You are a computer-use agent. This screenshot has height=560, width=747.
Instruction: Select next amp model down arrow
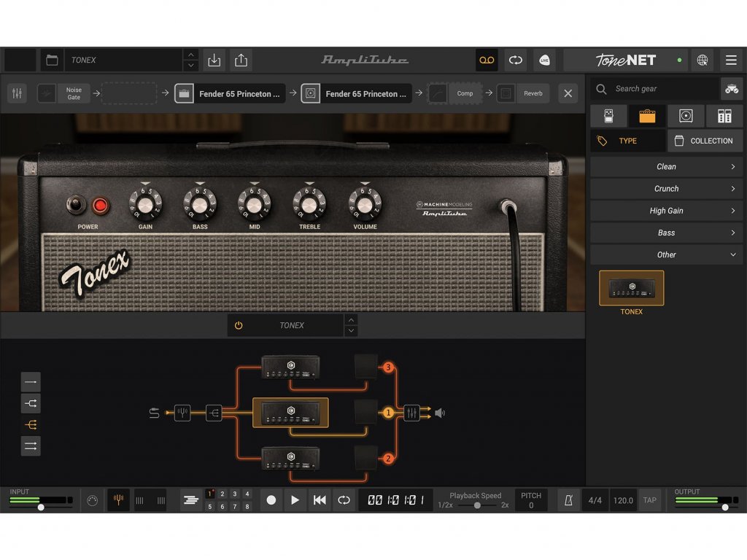pyautogui.click(x=351, y=331)
